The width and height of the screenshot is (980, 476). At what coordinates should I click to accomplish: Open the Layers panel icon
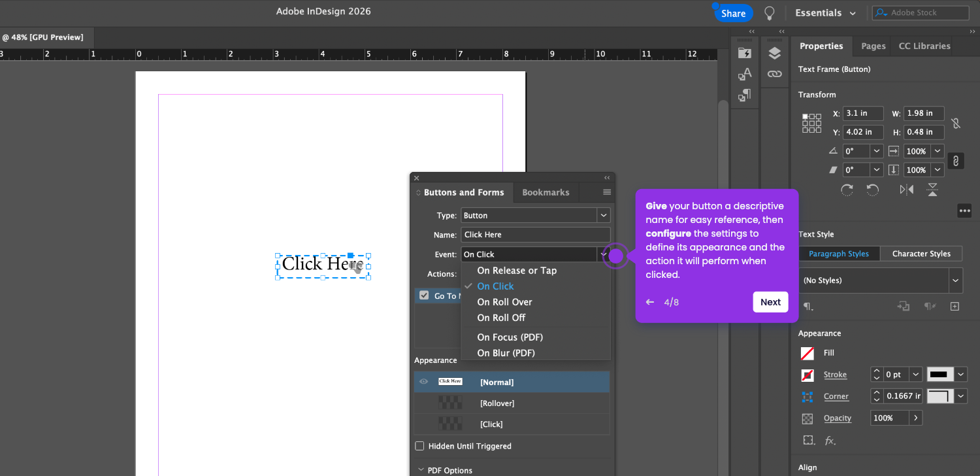pyautogui.click(x=775, y=53)
